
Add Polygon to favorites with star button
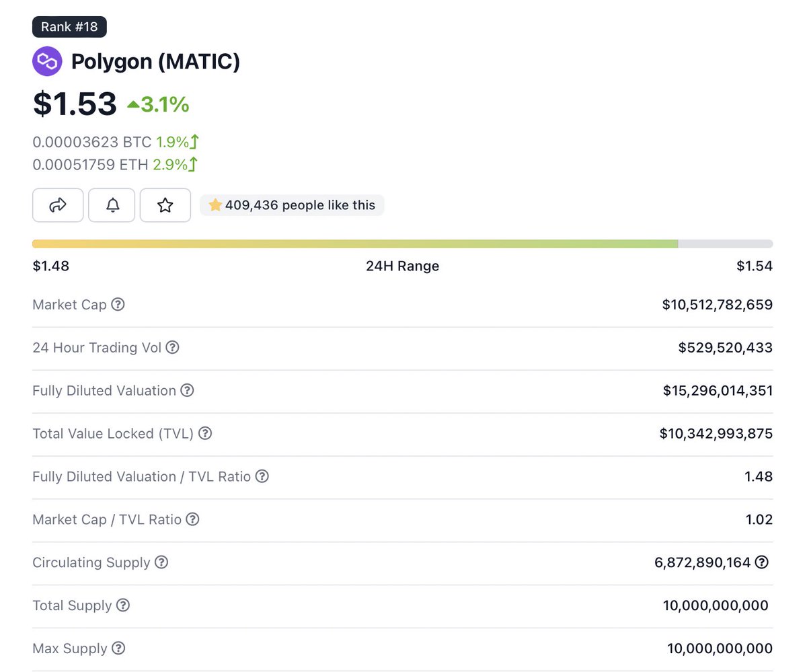click(165, 205)
